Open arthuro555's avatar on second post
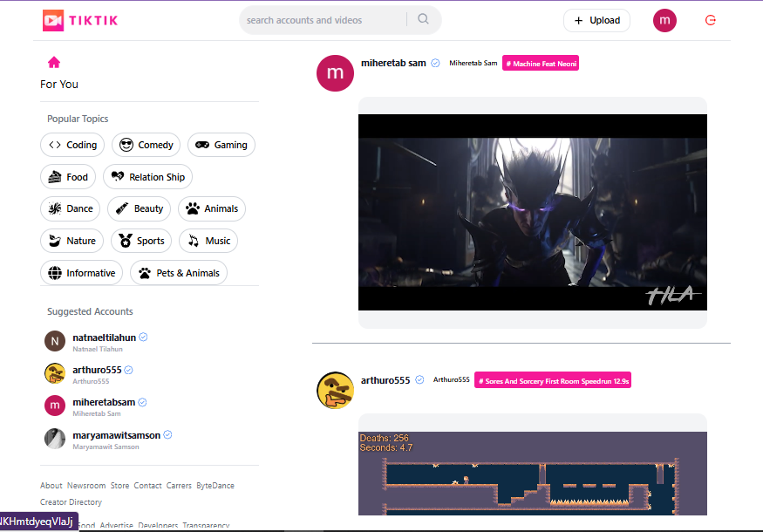 click(335, 390)
